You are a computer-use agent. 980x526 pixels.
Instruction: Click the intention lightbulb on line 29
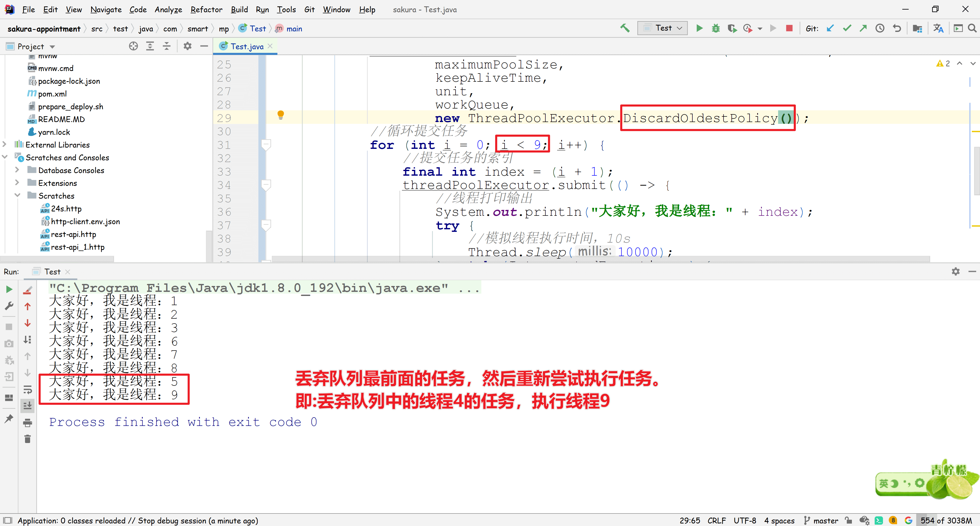[x=281, y=115]
